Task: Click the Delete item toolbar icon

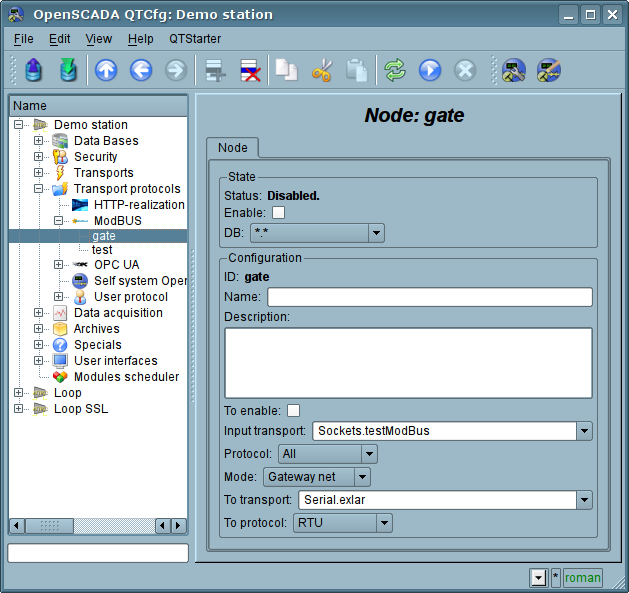Action: click(x=249, y=70)
